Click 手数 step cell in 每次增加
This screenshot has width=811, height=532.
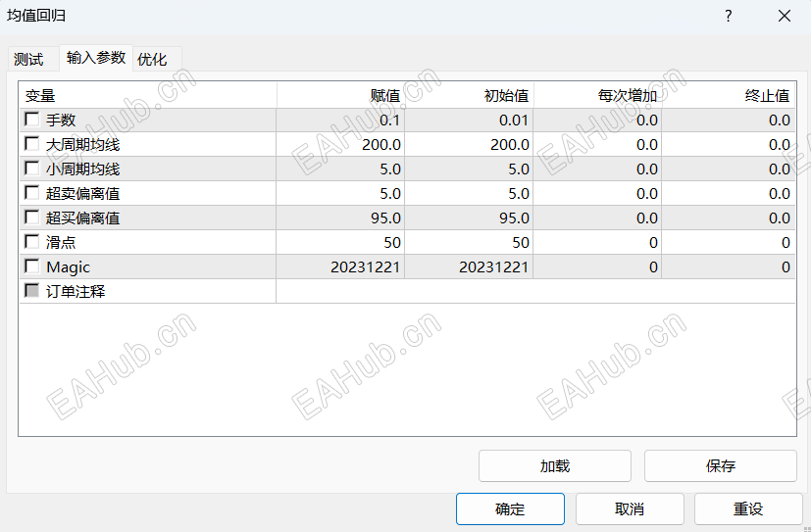pos(597,120)
